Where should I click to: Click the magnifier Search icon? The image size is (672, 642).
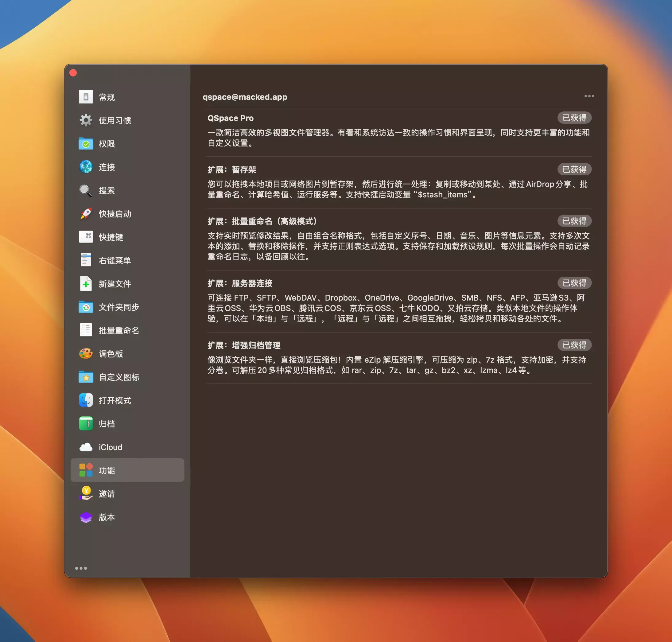(x=86, y=190)
